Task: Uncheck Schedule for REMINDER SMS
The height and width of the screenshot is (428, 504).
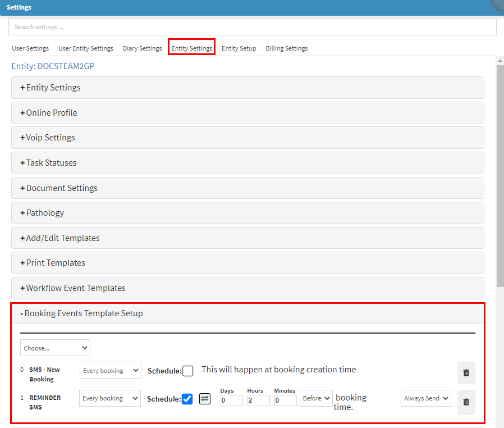Action: click(187, 399)
